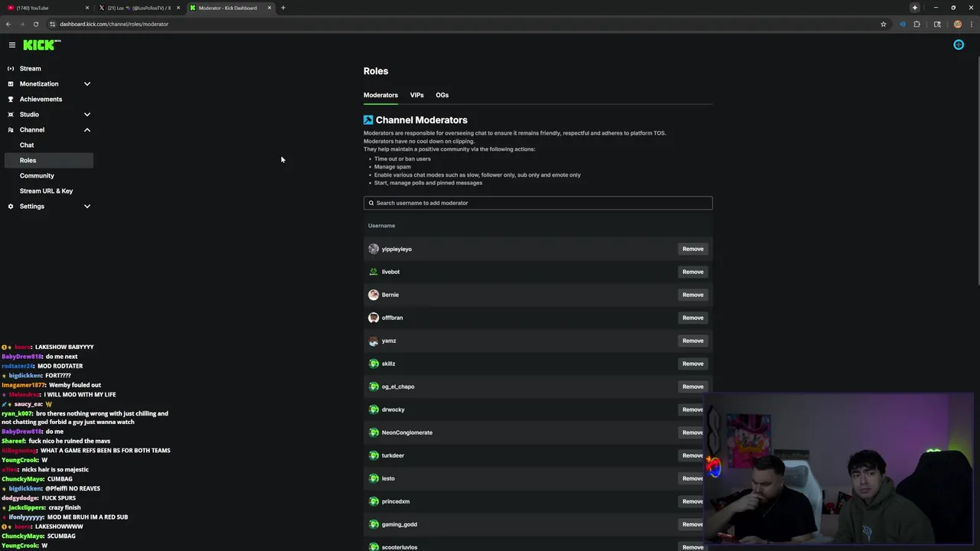The width and height of the screenshot is (980, 551).
Task: Click the Username column header
Action: click(381, 226)
